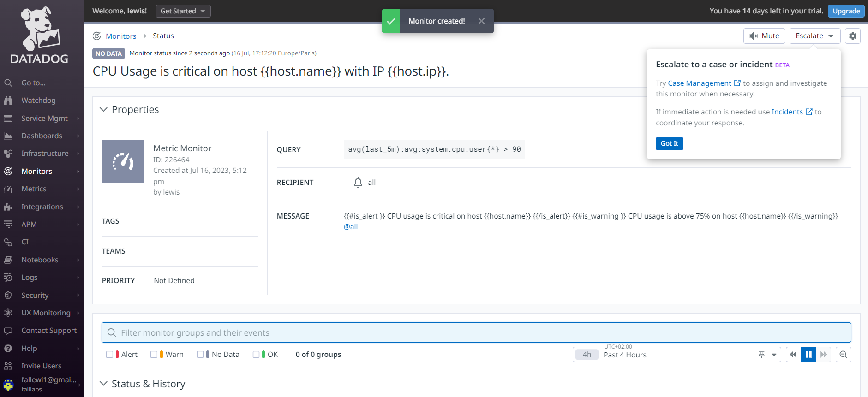This screenshot has height=397, width=868.
Task: Mute this monitor
Action: 764,36
